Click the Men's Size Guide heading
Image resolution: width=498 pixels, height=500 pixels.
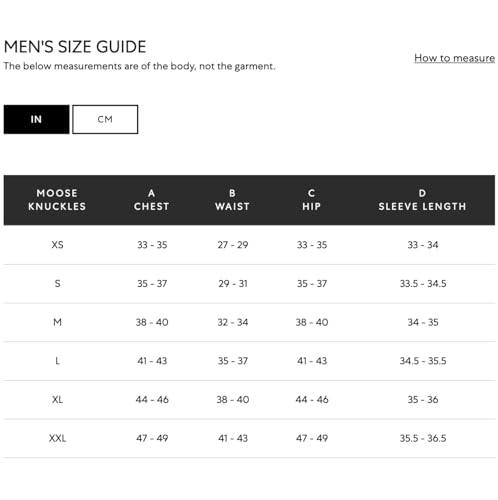[75, 47]
